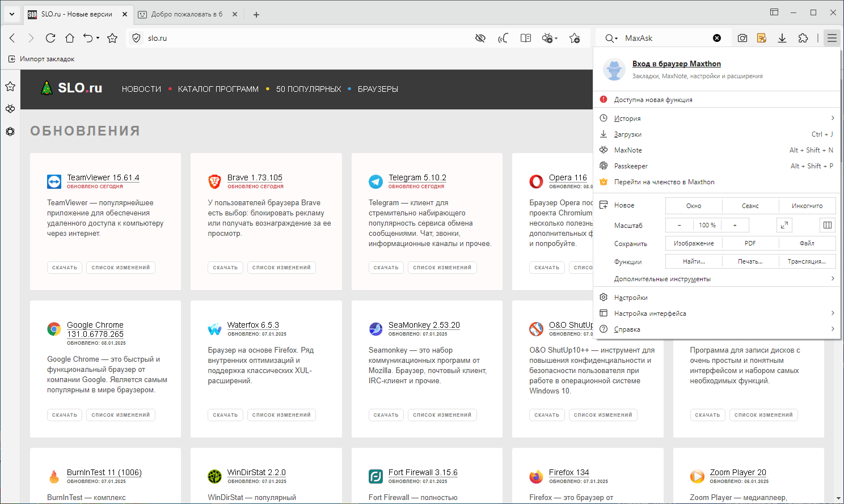The height and width of the screenshot is (504, 844).
Task: Click 'Окно' to open new window
Action: coord(694,206)
